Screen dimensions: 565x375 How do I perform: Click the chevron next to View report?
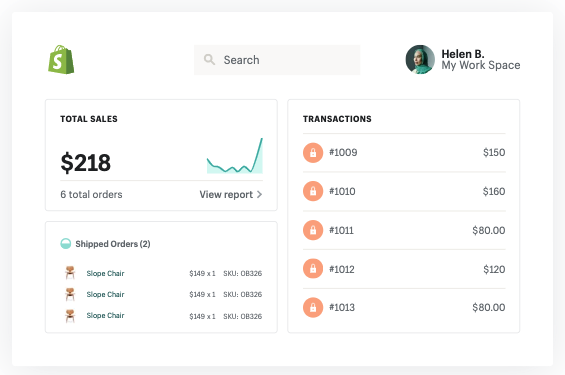pos(259,195)
